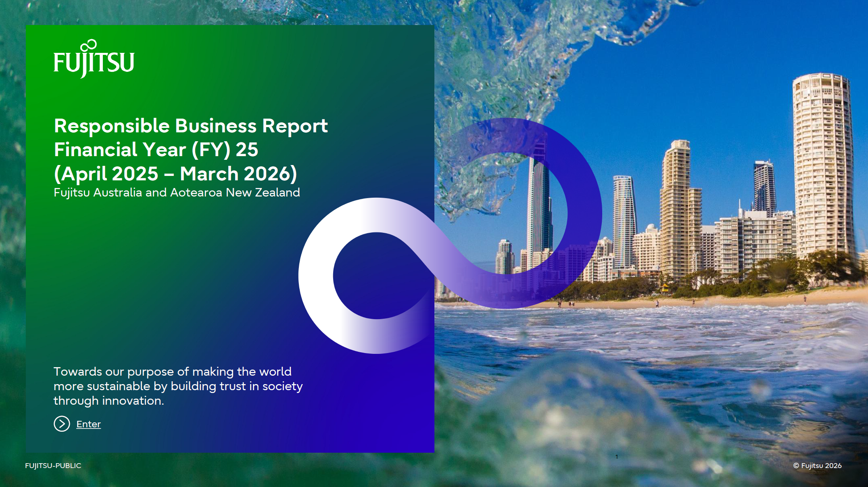Viewport: 868px width, 487px height.
Task: Click the 'Financial Year (FY) 25' line
Action: [x=156, y=150]
